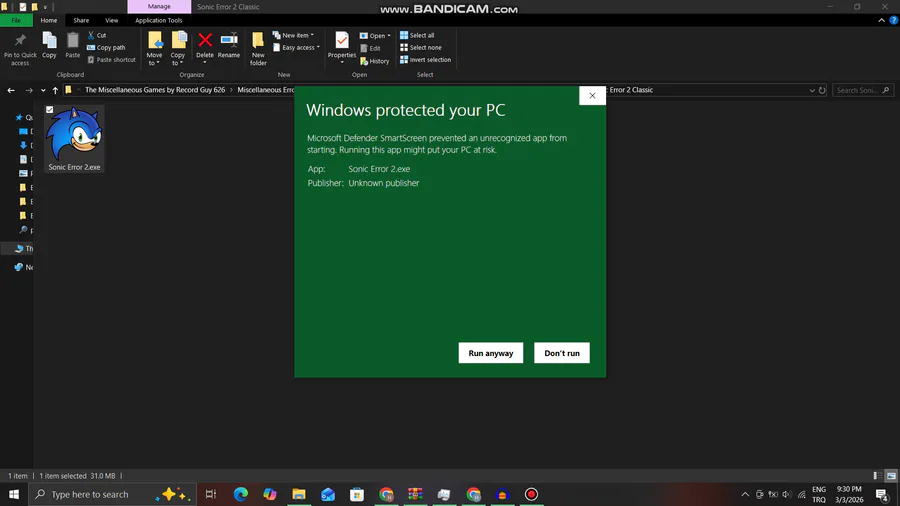
Task: Select the Sonic Error 2.exe file thumbnail
Action: 74,138
